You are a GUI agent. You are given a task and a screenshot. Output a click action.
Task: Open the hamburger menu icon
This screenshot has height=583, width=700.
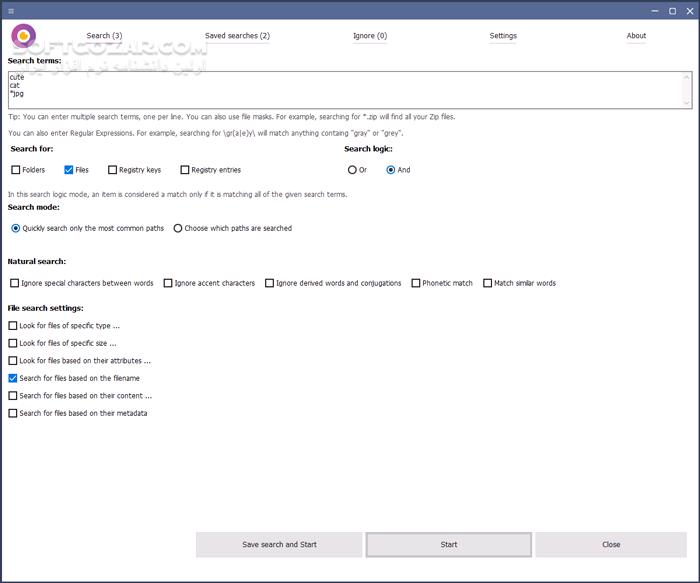[11, 11]
